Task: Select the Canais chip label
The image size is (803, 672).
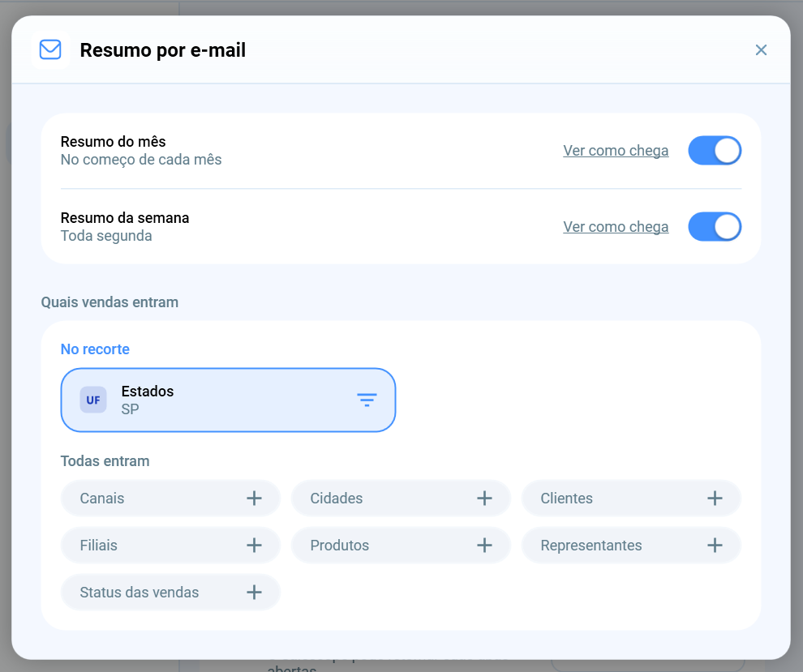Action: point(102,498)
